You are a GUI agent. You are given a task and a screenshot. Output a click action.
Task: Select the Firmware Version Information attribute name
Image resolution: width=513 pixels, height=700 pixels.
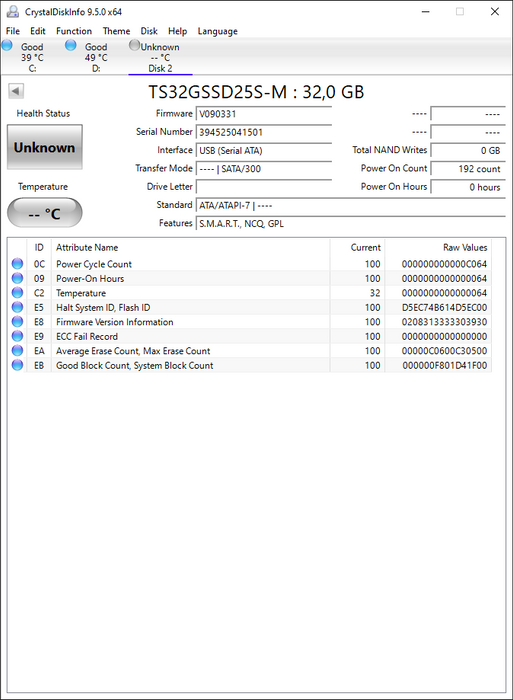point(114,322)
